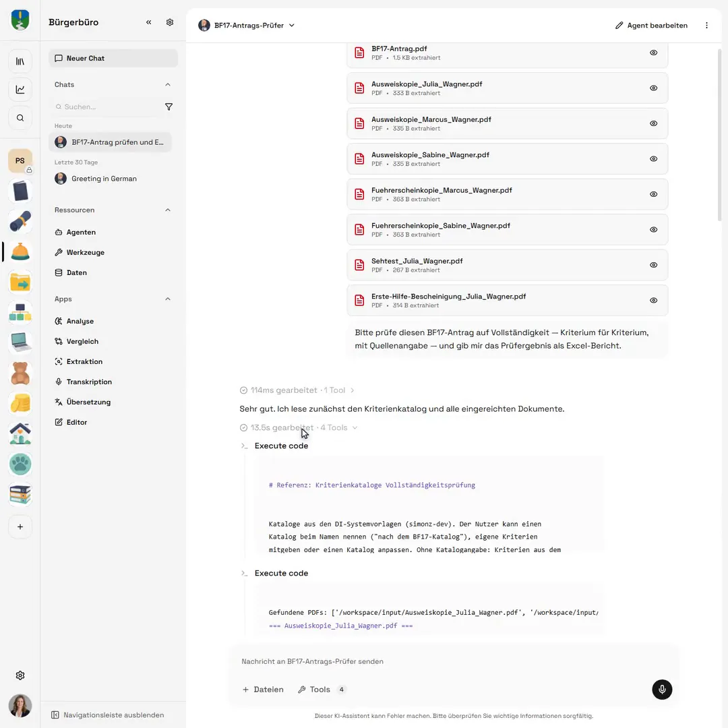Open the three-dot options menu
This screenshot has height=728, width=728.
coord(706,26)
